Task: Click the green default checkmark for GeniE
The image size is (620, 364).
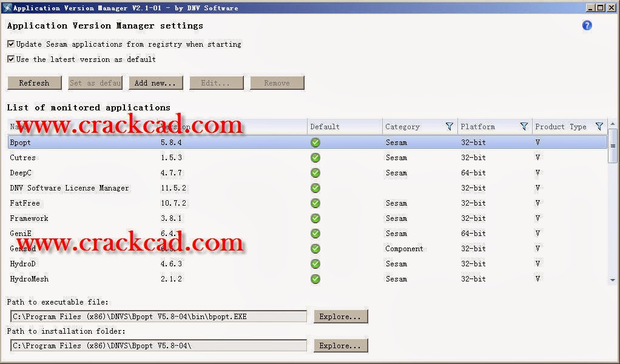Action: [x=315, y=234]
